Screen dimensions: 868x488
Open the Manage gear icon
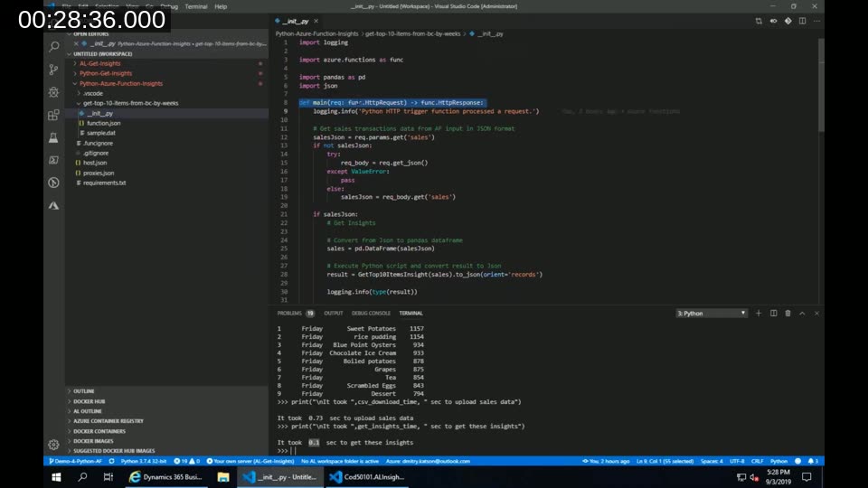[x=53, y=445]
